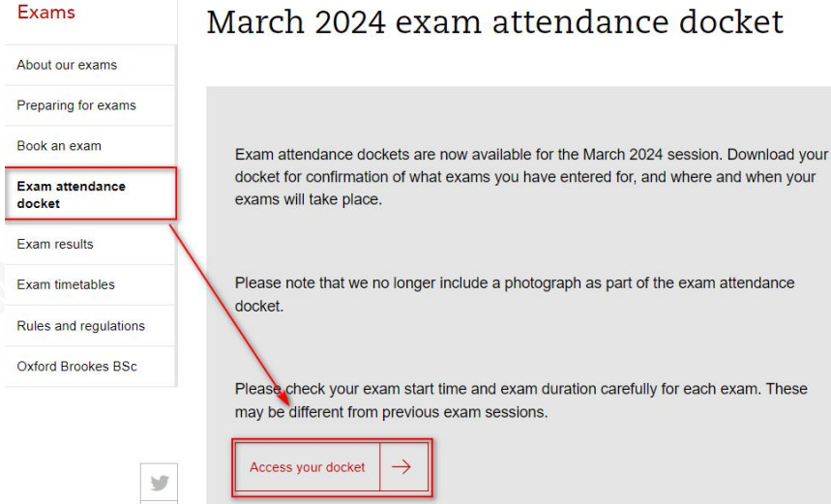Viewport: 831px width, 504px height.
Task: Click the March 2024 exam attendance docket heading
Action: (x=494, y=21)
